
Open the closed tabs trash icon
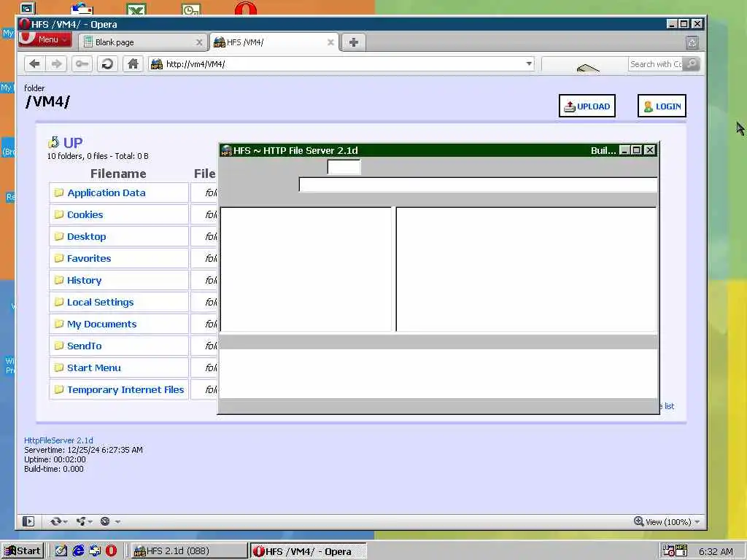[x=693, y=43]
